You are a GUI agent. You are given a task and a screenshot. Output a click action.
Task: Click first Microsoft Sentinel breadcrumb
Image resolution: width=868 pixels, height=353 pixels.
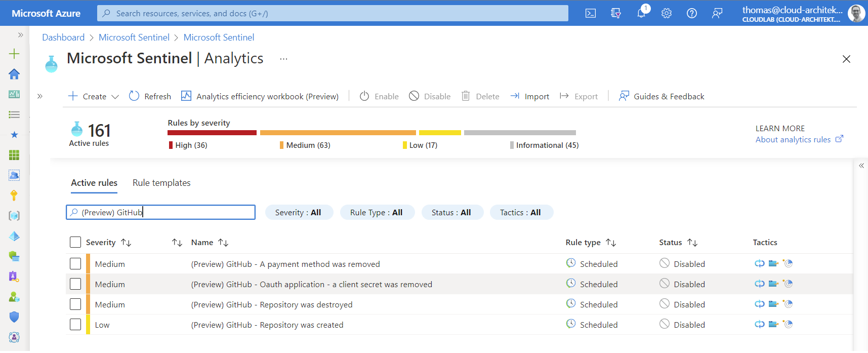click(134, 37)
